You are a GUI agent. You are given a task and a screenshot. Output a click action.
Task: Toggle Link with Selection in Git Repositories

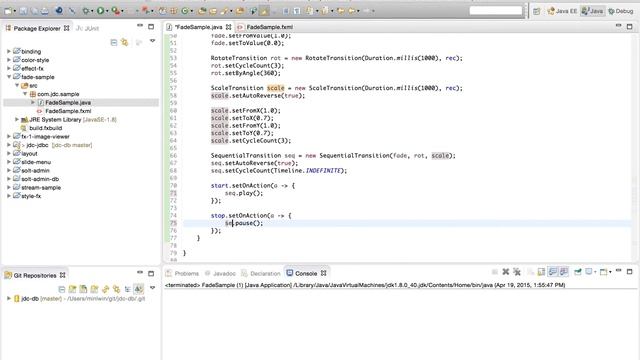117,289
